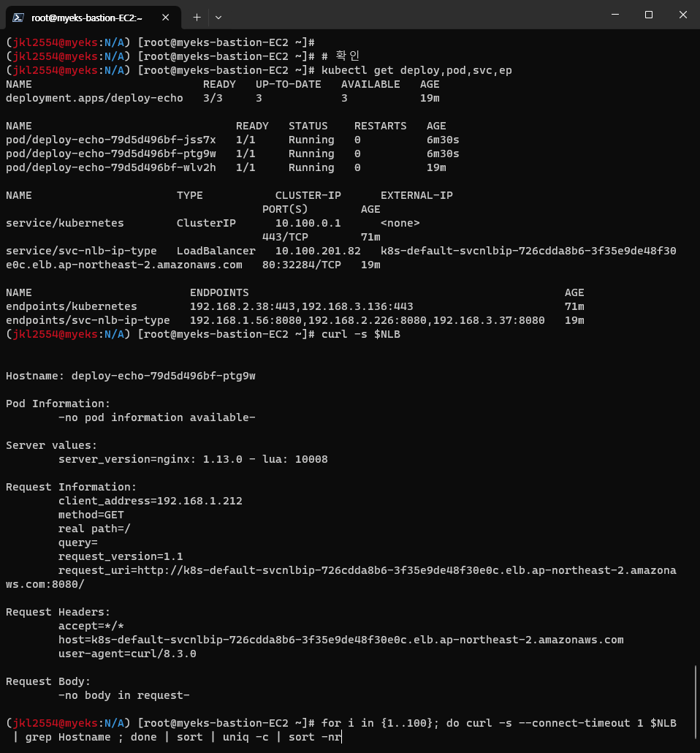
Task: Click the Pod Information: heading
Action: pos(58,404)
